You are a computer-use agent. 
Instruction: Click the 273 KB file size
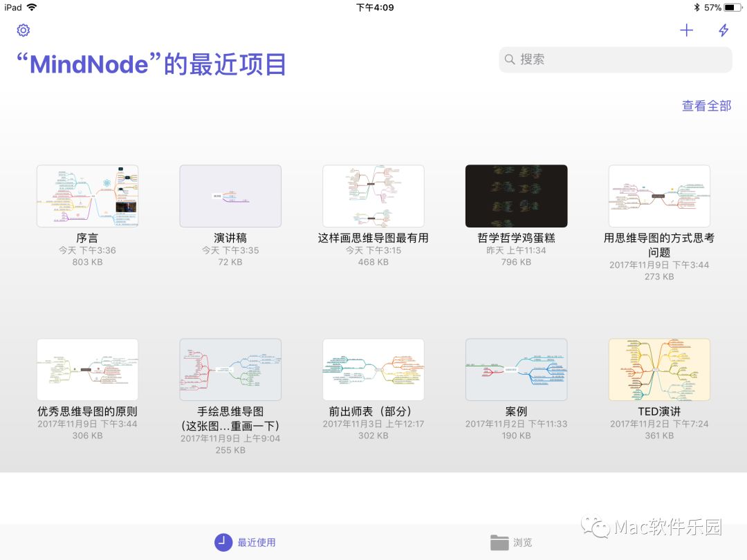pyautogui.click(x=659, y=277)
